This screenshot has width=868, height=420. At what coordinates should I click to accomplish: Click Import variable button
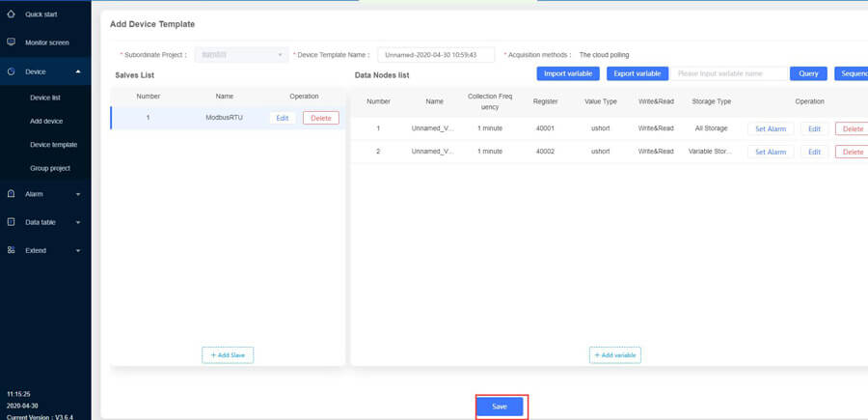[568, 73]
